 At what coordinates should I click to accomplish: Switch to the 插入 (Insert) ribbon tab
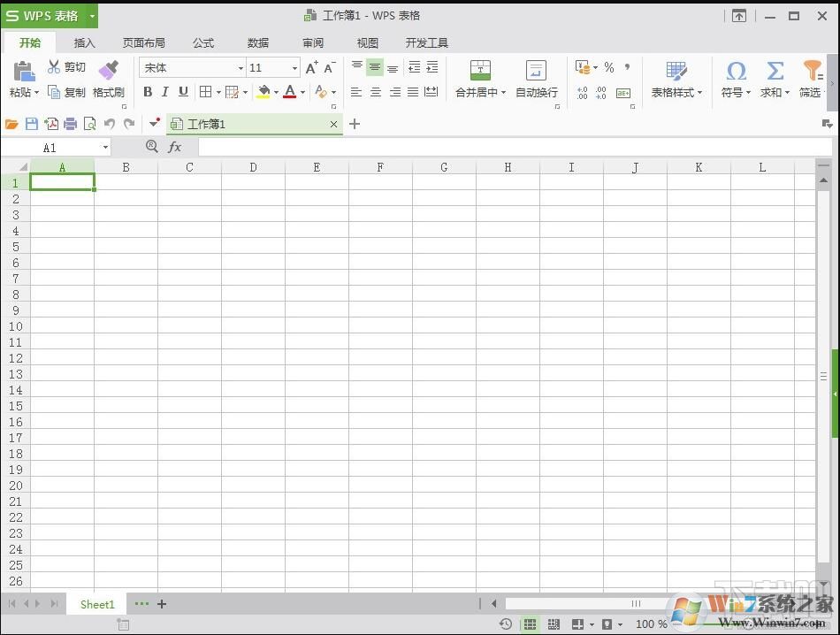tap(84, 42)
